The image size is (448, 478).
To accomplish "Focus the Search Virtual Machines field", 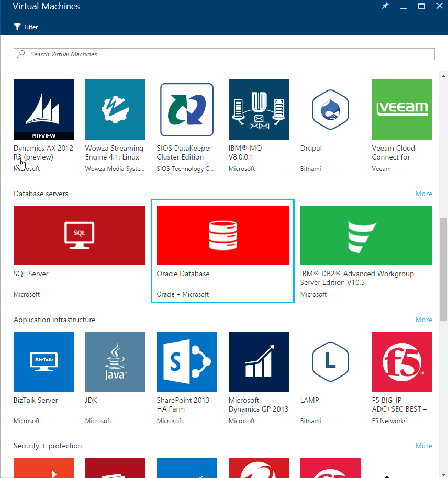I will point(224,54).
